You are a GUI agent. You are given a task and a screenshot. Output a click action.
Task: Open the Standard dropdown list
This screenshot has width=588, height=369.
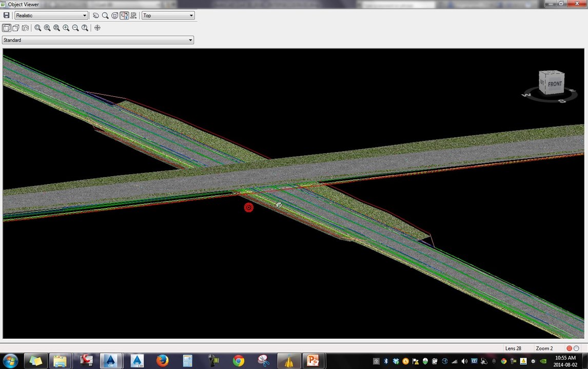click(98, 40)
